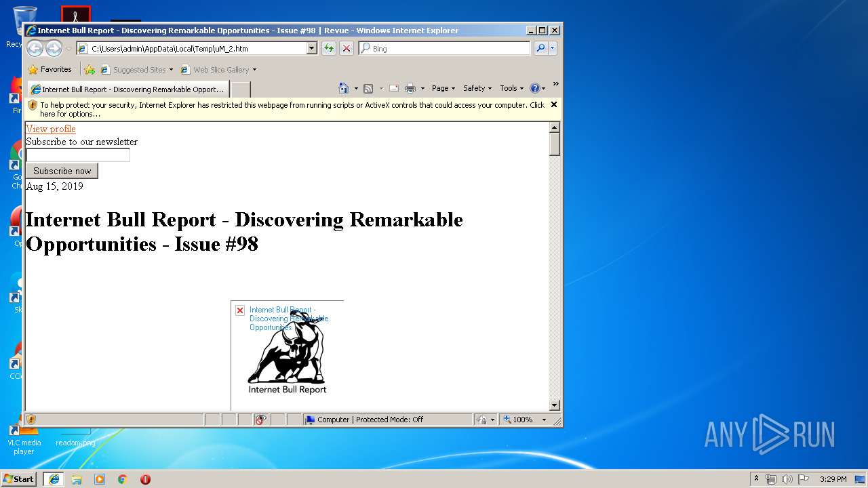The image size is (868, 488).
Task: Open Suggested Sites in favorites bar
Action: pyautogui.click(x=136, y=70)
